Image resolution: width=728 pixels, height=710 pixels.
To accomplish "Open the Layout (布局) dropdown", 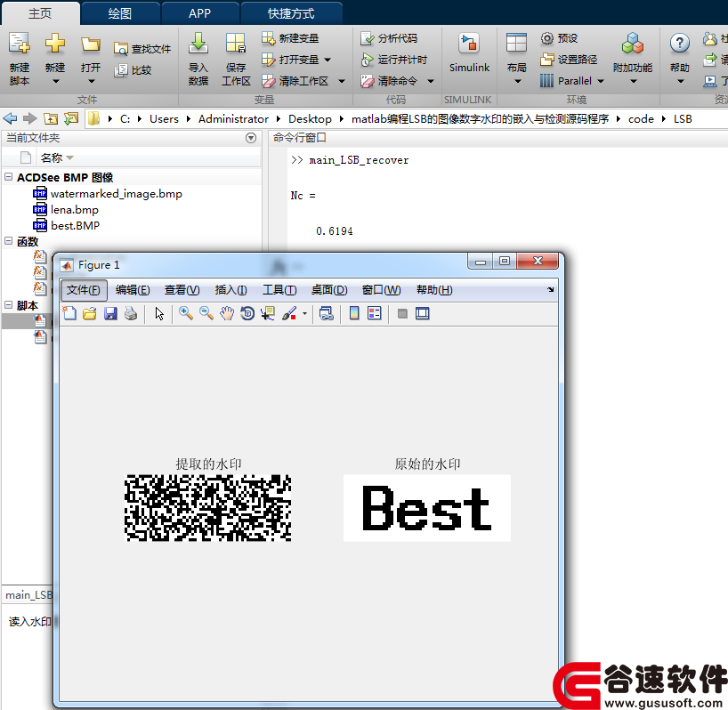I will [517, 82].
